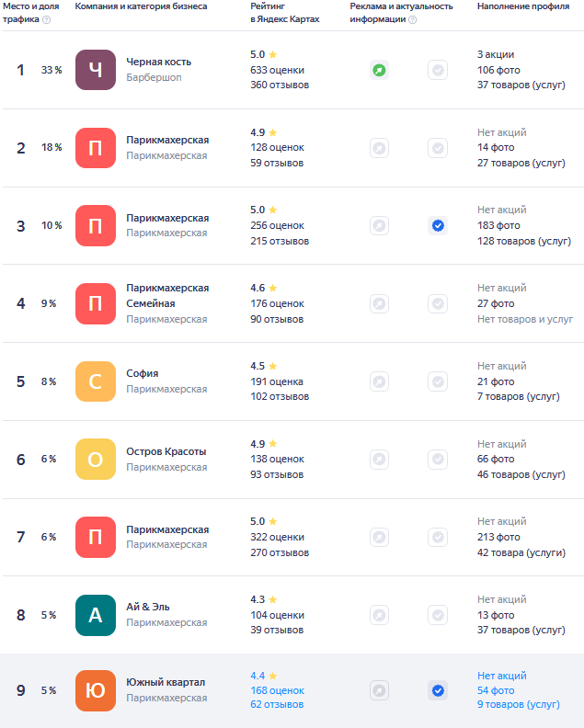Open the purple Ч avatar of Черная кость
The width and height of the screenshot is (584, 728).
click(96, 70)
